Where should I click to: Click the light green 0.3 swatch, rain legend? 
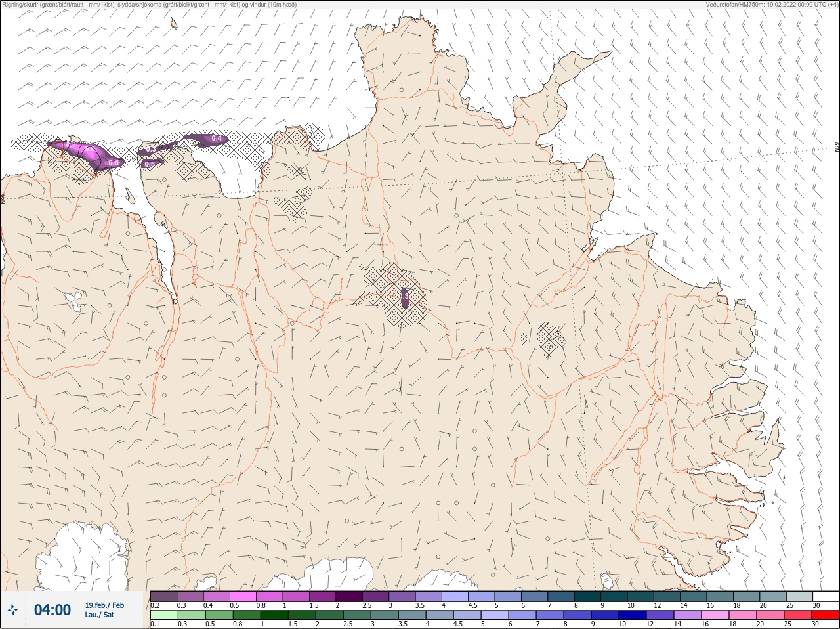pyautogui.click(x=191, y=615)
